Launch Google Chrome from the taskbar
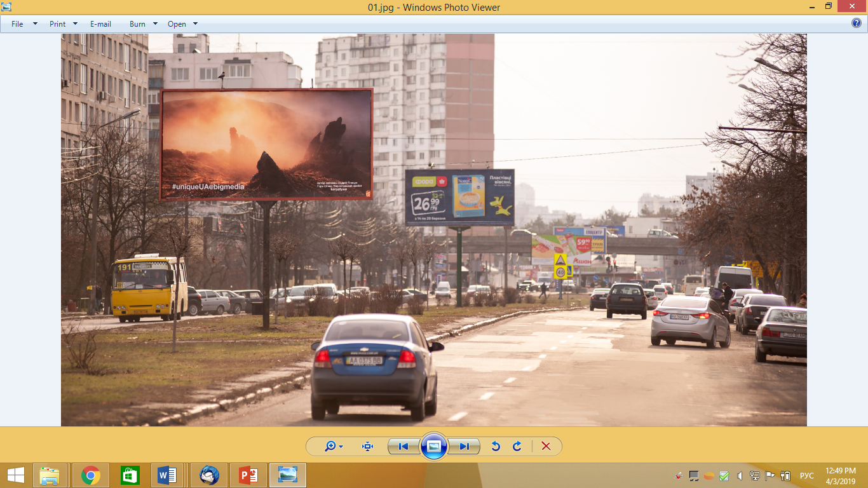Image resolution: width=868 pixels, height=488 pixels. click(x=90, y=475)
